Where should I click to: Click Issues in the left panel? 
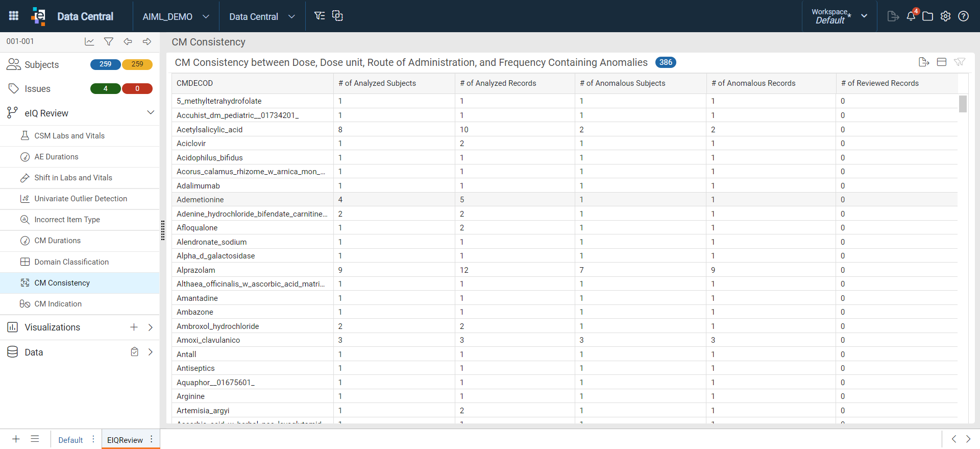coord(37,89)
